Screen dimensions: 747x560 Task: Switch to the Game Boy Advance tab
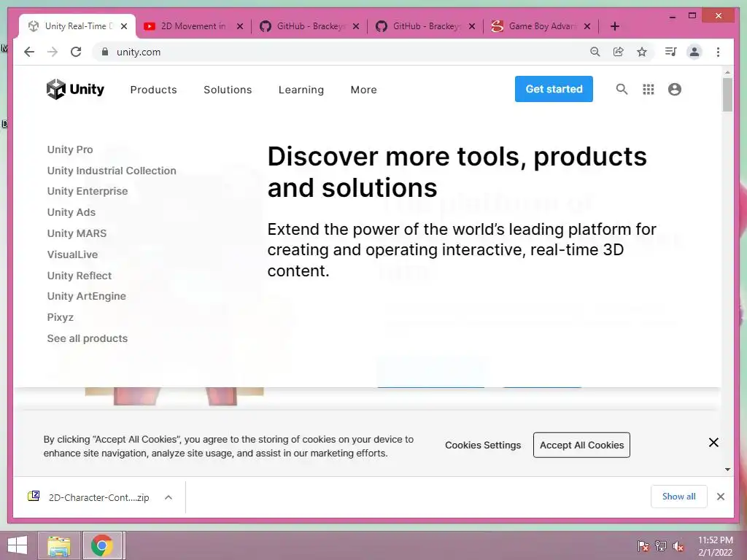[x=541, y=26]
